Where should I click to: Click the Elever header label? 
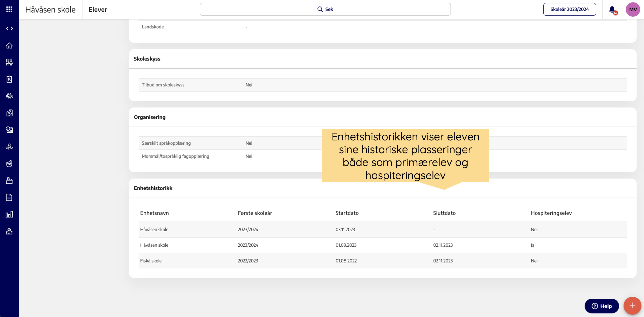pos(98,10)
